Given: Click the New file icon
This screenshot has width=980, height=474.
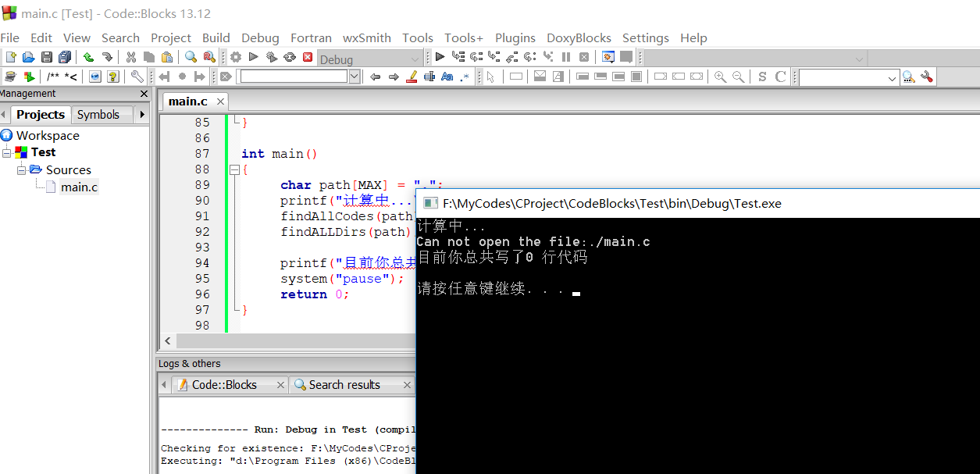Looking at the screenshot, I should (11, 57).
